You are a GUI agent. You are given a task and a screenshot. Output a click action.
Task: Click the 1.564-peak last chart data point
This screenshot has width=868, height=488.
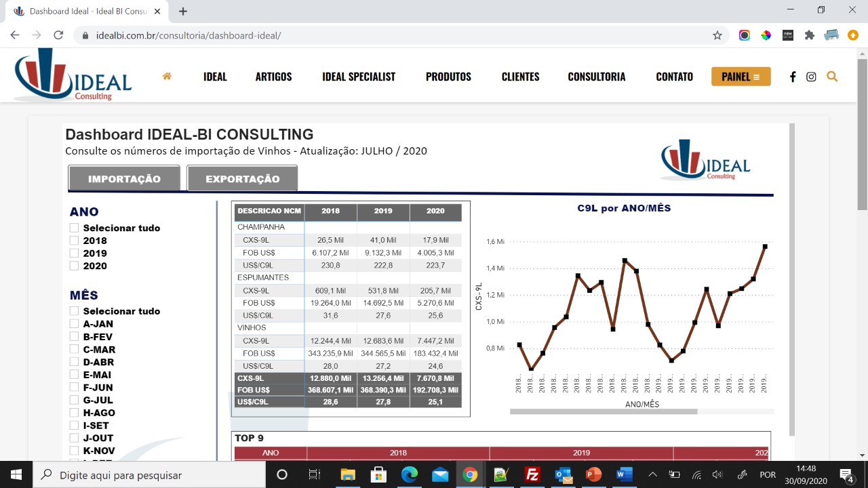click(x=765, y=246)
